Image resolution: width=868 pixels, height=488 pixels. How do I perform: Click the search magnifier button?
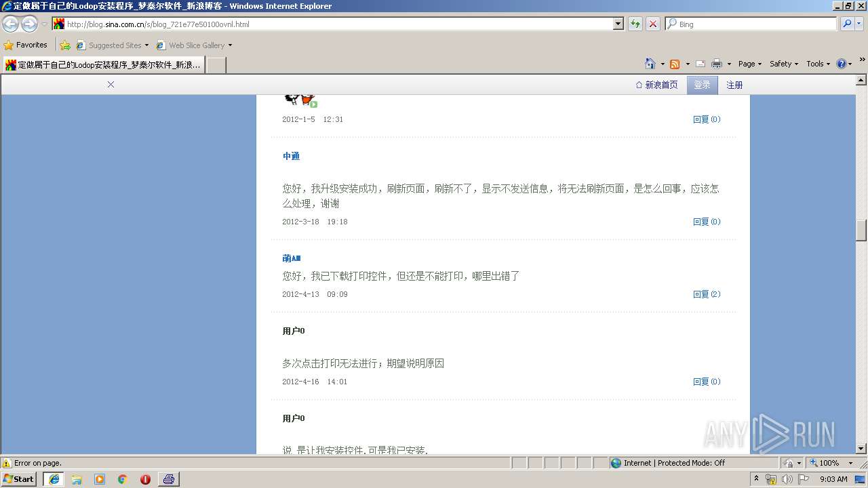pos(847,24)
